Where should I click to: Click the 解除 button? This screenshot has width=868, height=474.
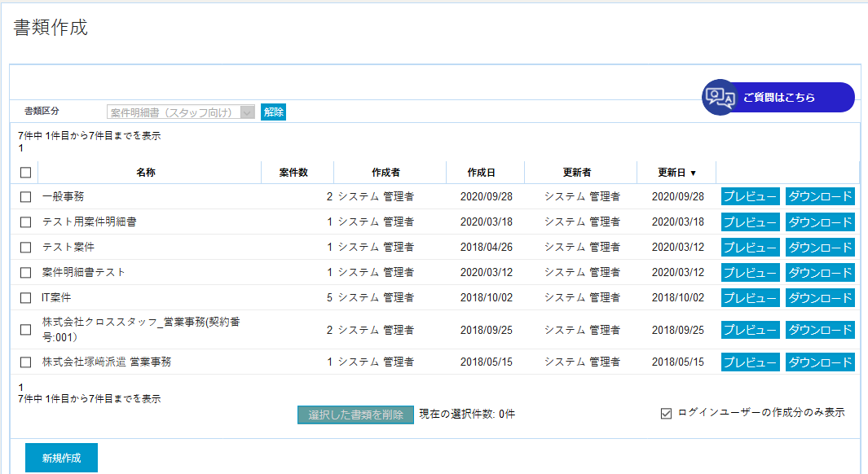(274, 112)
